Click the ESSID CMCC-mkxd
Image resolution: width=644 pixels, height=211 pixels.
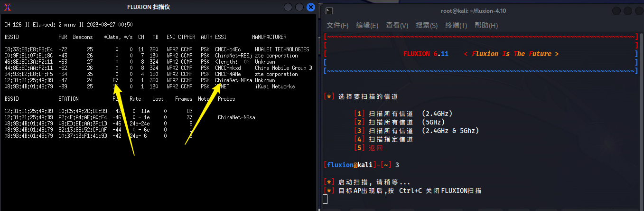click(x=228, y=68)
